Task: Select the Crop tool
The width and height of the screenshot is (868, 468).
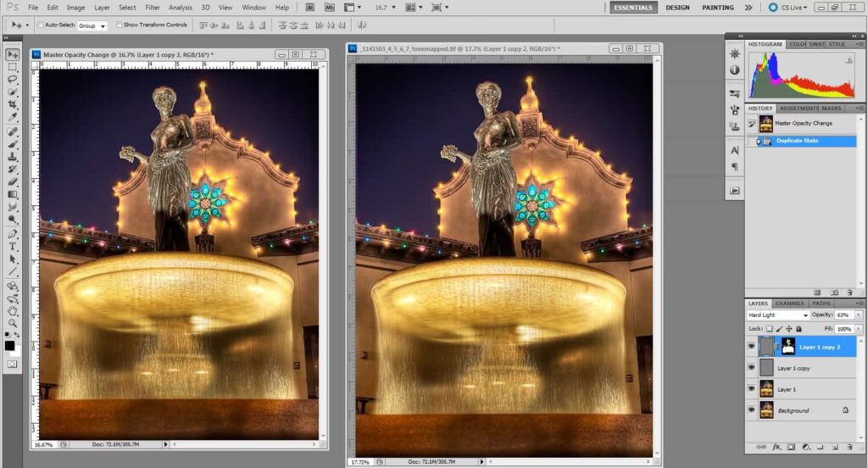Action: click(x=13, y=104)
